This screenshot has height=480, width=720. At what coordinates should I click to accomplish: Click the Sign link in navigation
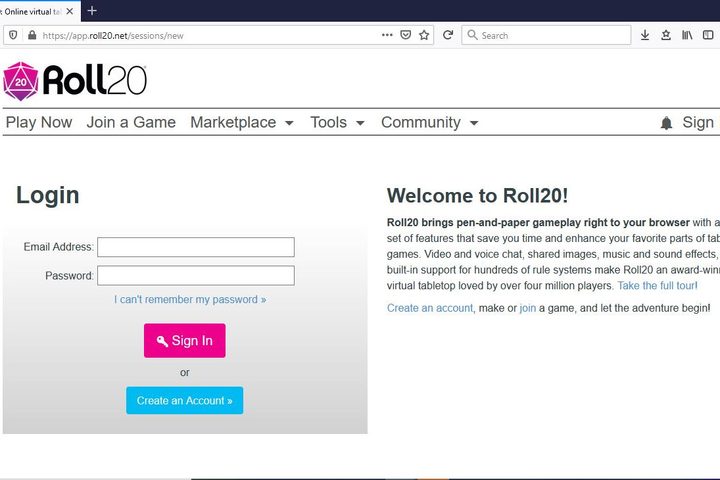point(698,122)
